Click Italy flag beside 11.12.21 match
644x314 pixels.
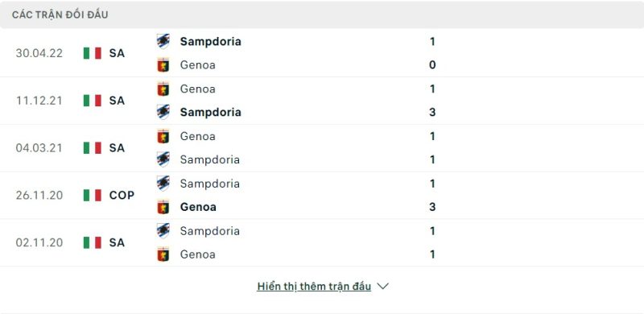(x=93, y=101)
